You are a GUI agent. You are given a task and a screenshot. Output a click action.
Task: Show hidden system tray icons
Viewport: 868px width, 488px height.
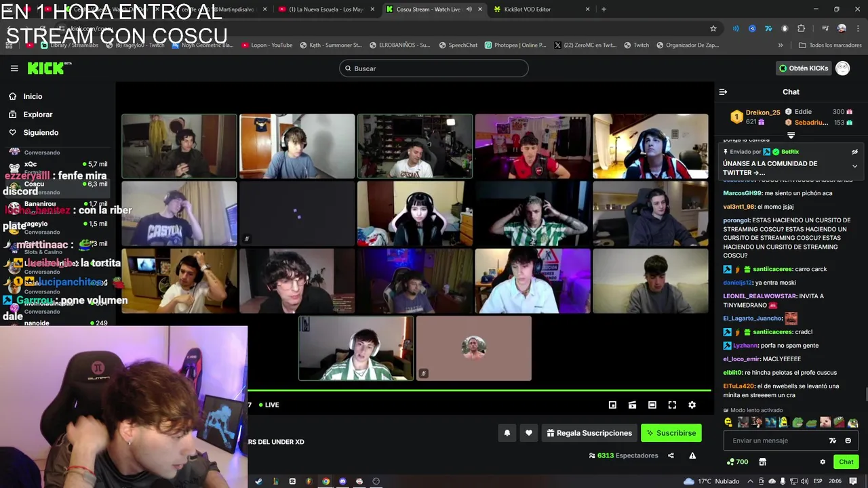(x=752, y=481)
